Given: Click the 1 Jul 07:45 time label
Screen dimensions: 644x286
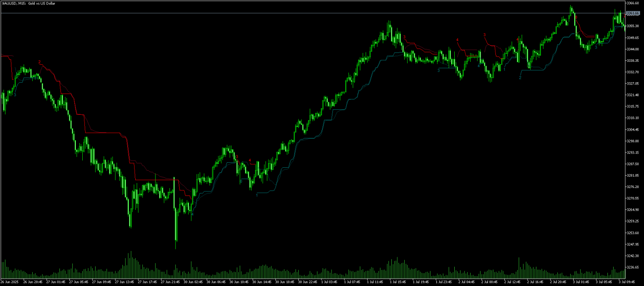Looking at the screenshot, I should pyautogui.click(x=352, y=283).
